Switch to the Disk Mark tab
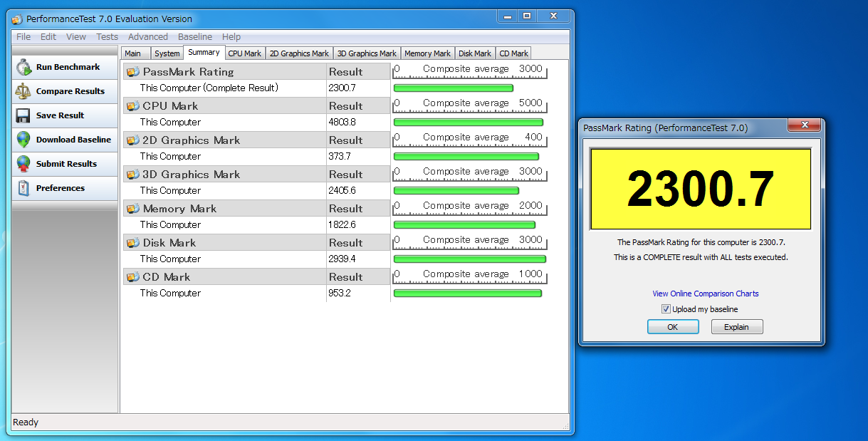Screen dimensions: 868x441 (475, 53)
